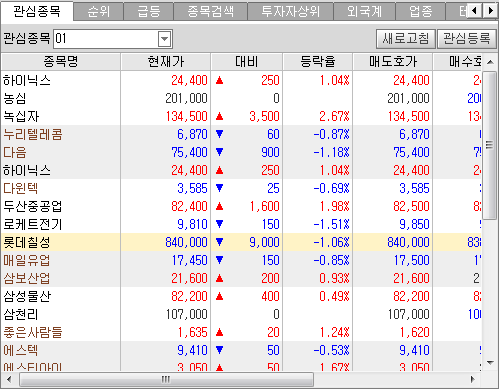The image size is (499, 389).
Task: Select the highlighted 롯데칠성 row
Action: (x=241, y=242)
